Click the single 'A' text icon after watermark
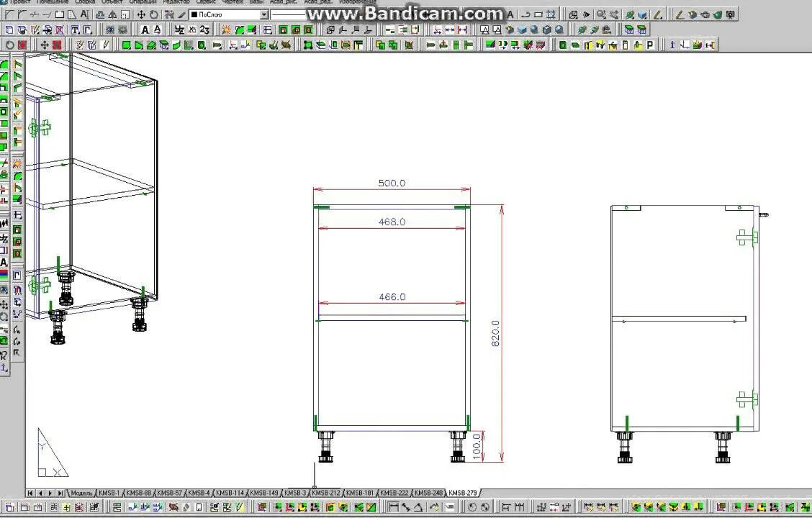This screenshot has width=812, height=518. coord(510,15)
